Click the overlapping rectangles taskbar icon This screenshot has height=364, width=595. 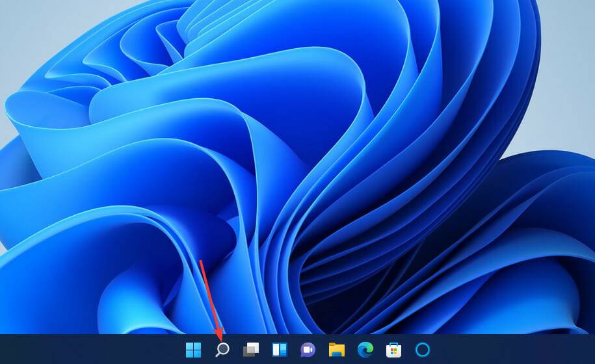pyautogui.click(x=250, y=350)
